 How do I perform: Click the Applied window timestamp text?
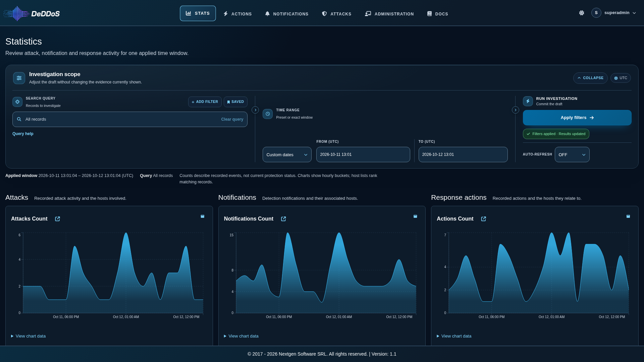pos(86,176)
